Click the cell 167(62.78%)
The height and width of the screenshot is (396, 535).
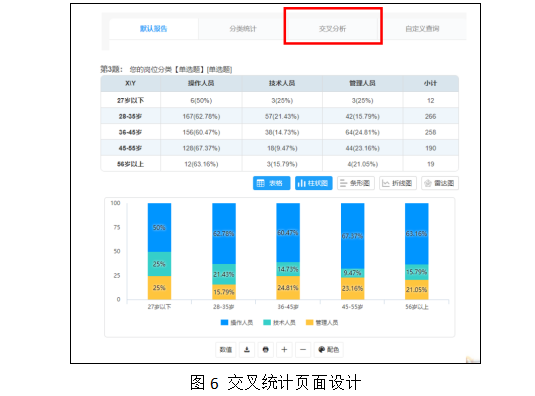click(201, 116)
